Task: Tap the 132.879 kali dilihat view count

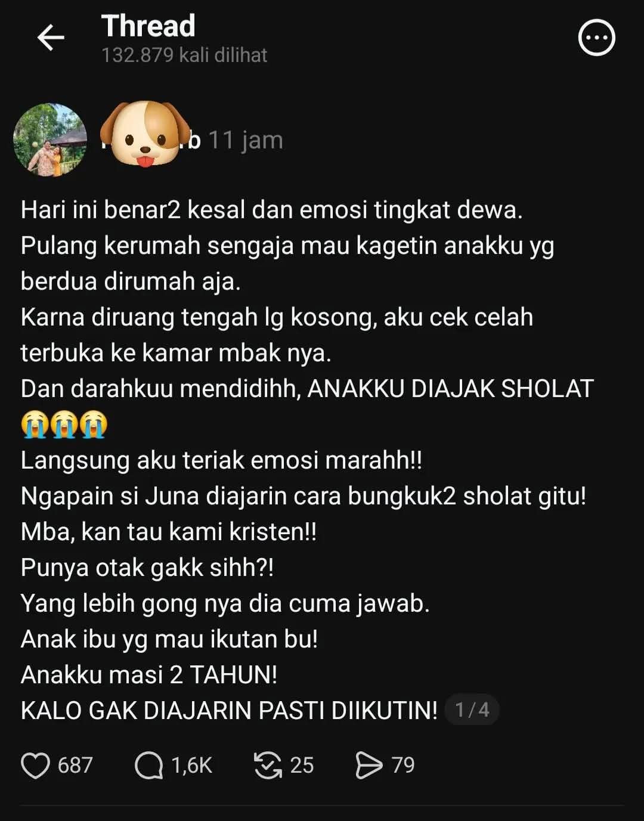Action: click(x=184, y=55)
